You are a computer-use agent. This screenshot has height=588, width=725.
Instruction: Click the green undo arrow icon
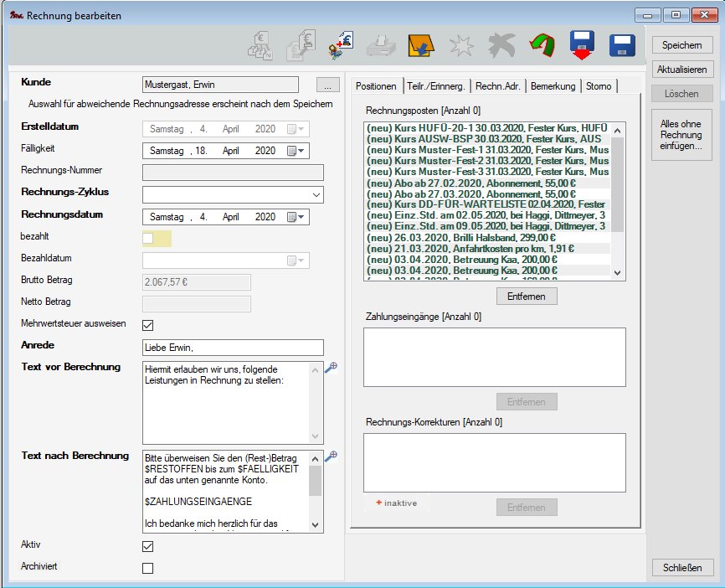point(542,45)
